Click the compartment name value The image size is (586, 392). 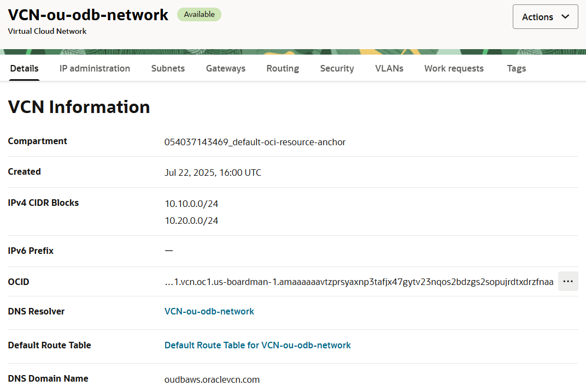[x=255, y=142]
